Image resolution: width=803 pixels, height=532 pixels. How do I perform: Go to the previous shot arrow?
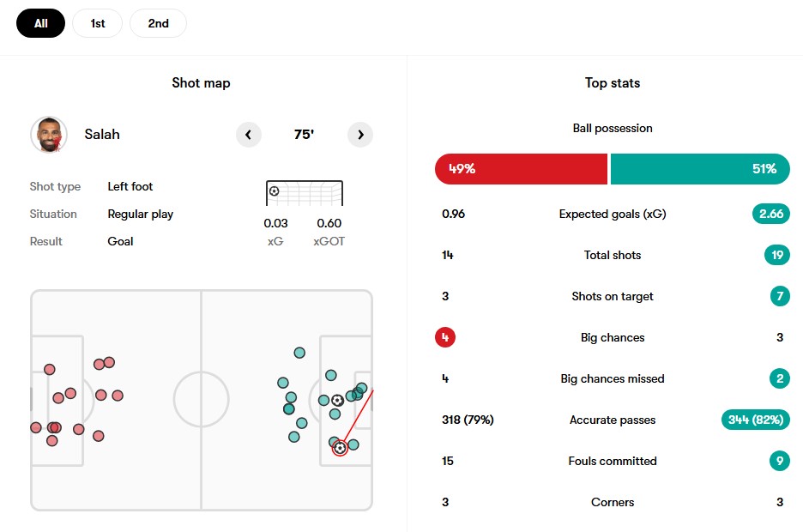(249, 135)
